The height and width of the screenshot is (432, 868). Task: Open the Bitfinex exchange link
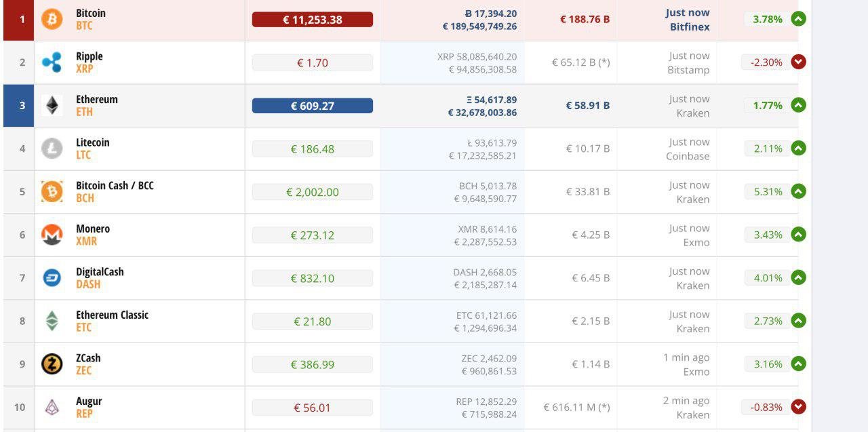690,27
